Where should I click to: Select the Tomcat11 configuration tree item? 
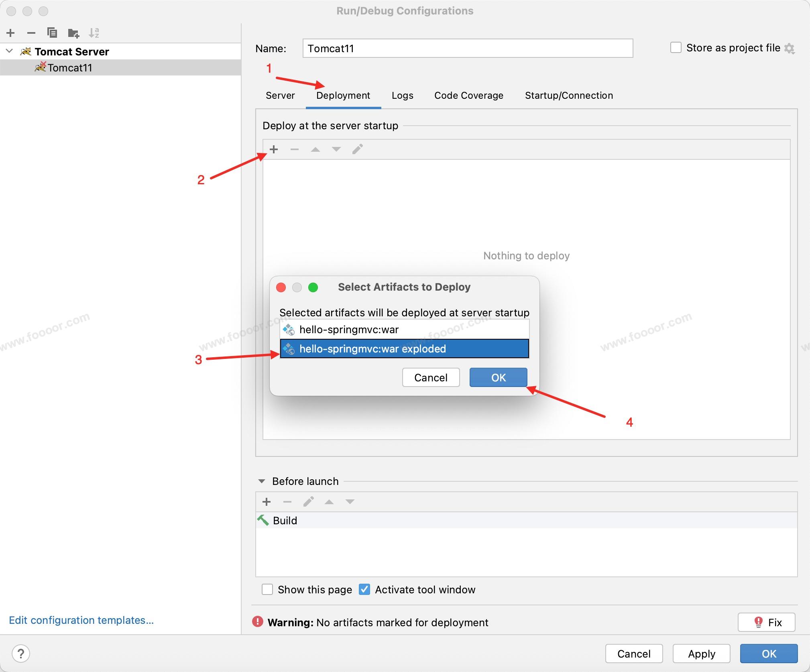coord(70,67)
